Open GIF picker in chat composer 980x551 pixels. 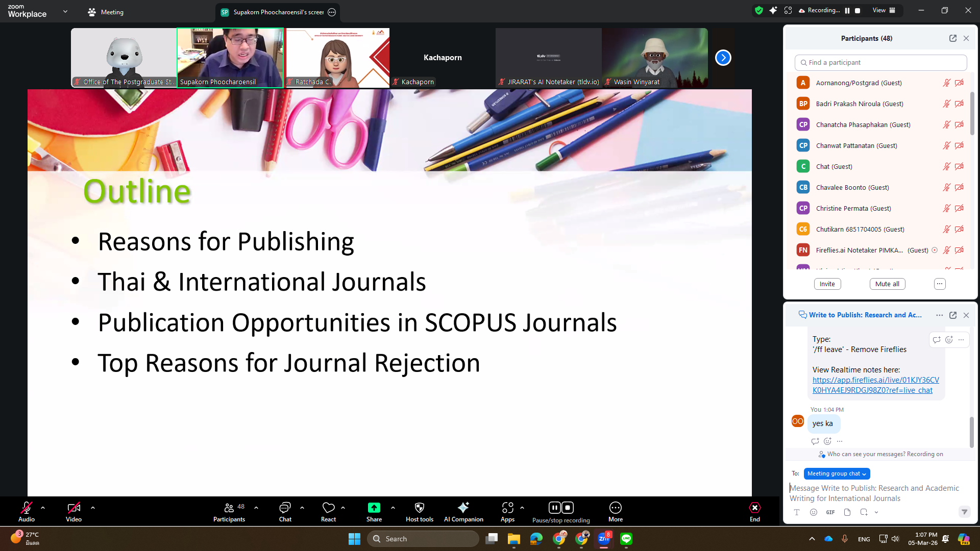tap(830, 512)
